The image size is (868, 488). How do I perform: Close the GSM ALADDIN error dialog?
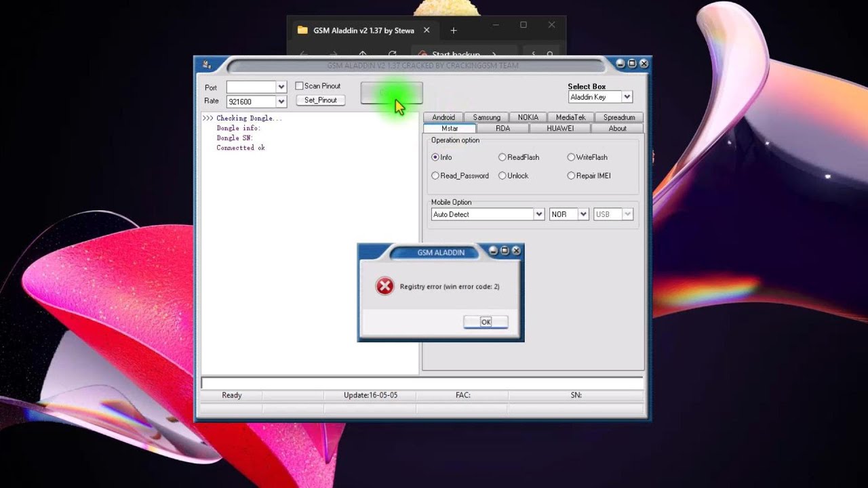click(516, 251)
